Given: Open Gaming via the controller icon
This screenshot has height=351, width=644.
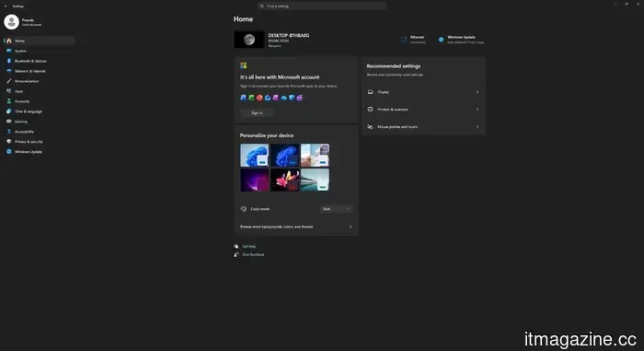Looking at the screenshot, I should [9, 122].
